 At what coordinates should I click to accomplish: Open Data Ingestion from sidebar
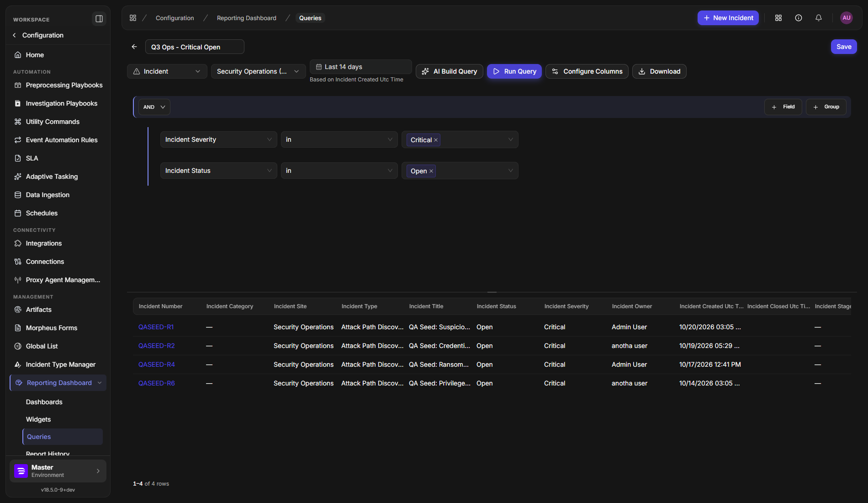(58, 195)
